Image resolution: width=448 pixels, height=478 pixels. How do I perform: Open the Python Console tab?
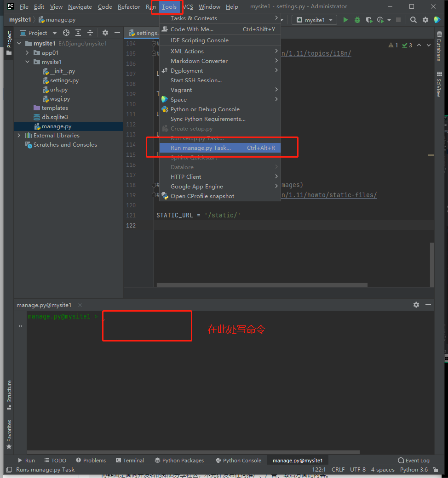click(x=238, y=461)
